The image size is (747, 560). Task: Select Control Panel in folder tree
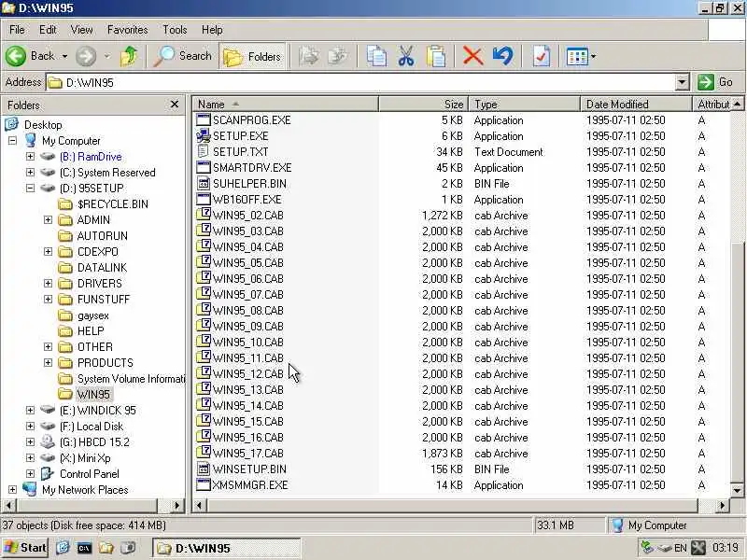coord(89,474)
